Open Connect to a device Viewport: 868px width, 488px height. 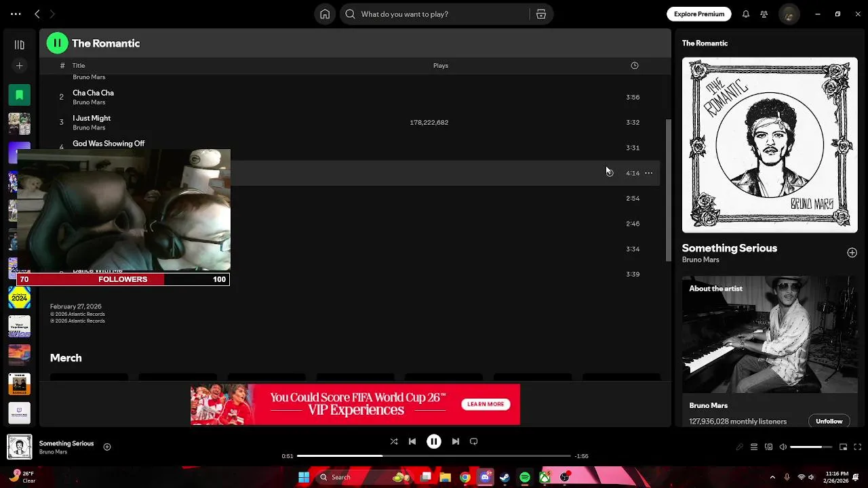[769, 447]
